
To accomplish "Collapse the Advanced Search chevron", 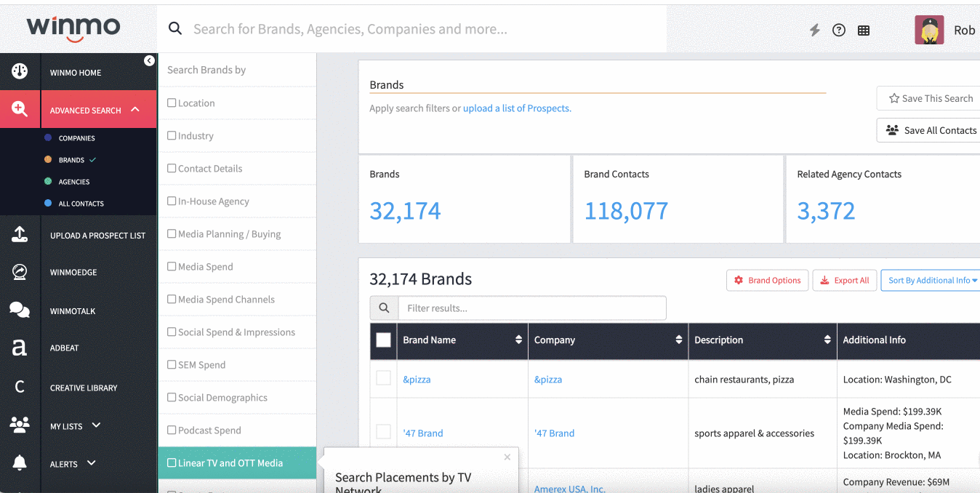I will tap(135, 109).
